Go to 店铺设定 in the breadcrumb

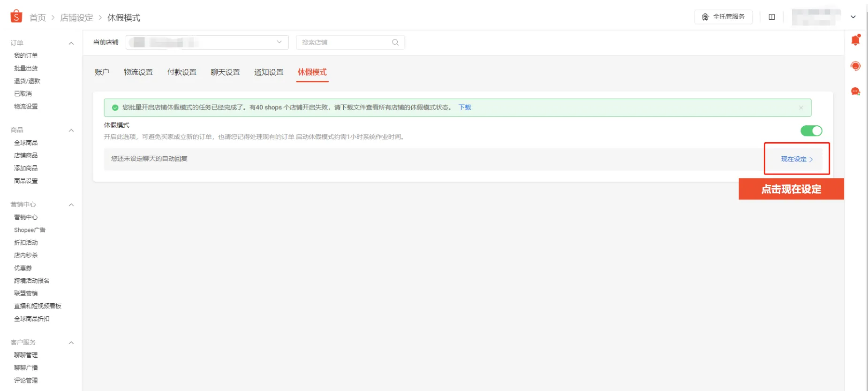(x=77, y=18)
